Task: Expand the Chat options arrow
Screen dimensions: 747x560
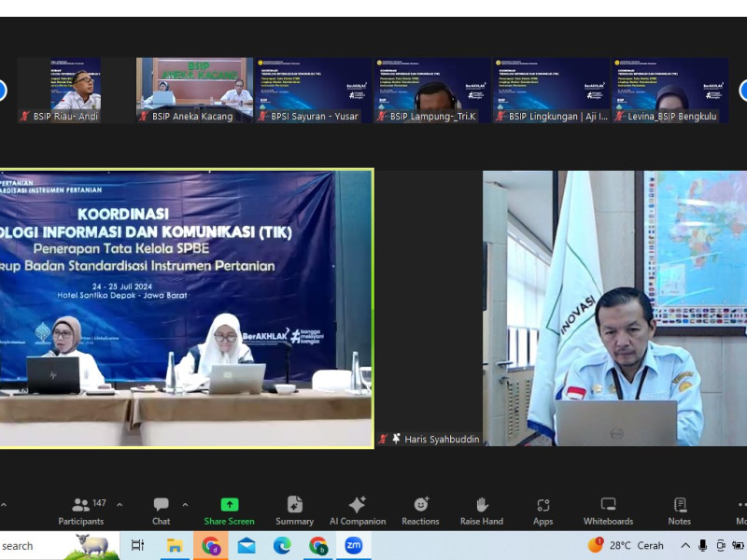Action: point(185,505)
